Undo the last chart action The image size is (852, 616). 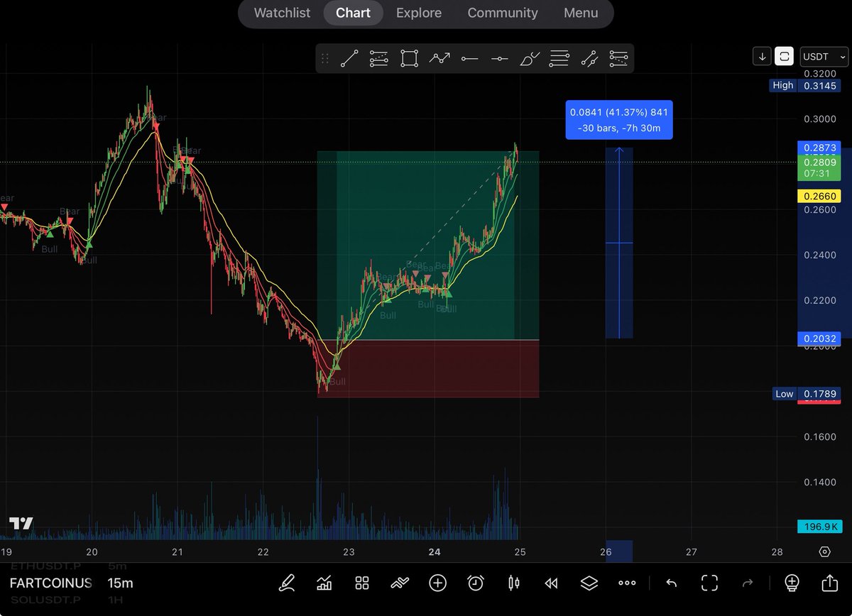point(671,583)
